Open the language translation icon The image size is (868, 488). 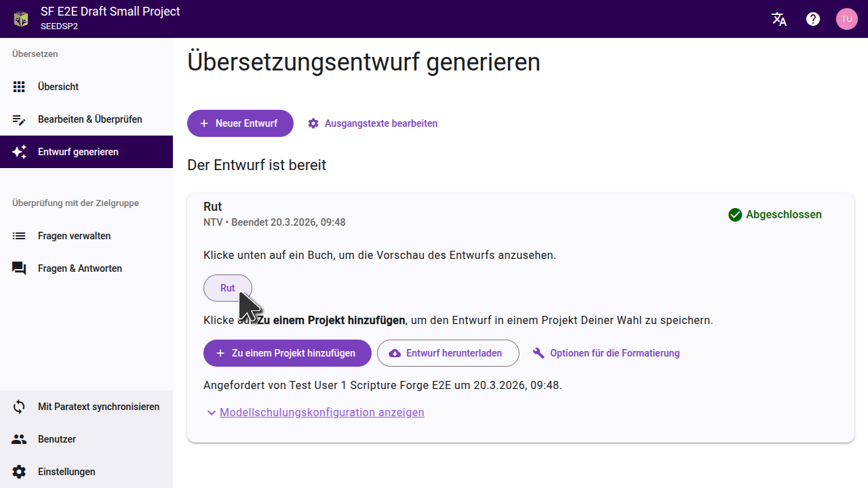[779, 19]
